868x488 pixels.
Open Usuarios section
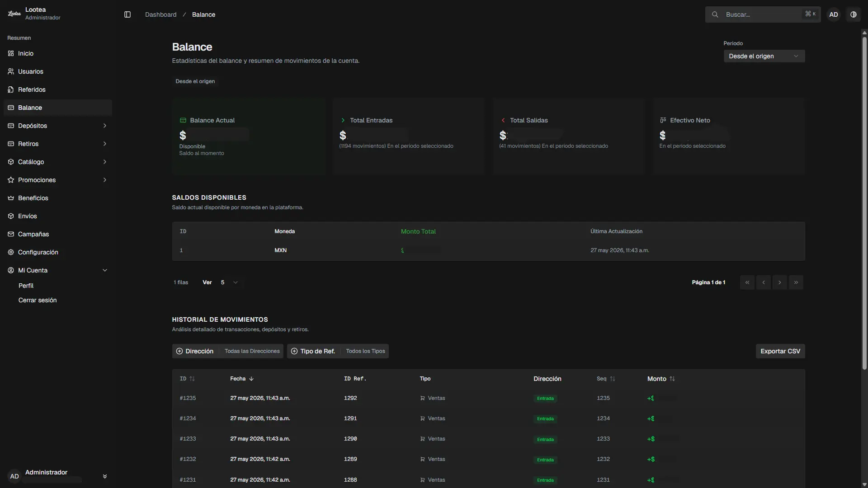[58, 71]
